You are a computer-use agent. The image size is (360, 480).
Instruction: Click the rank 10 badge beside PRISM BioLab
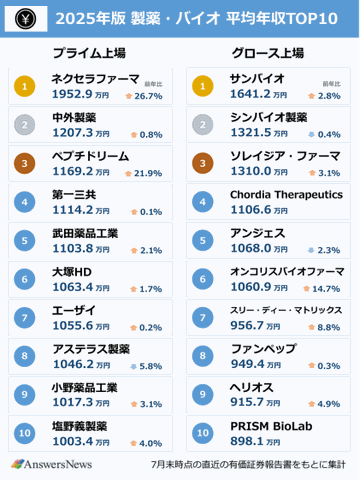click(x=203, y=433)
